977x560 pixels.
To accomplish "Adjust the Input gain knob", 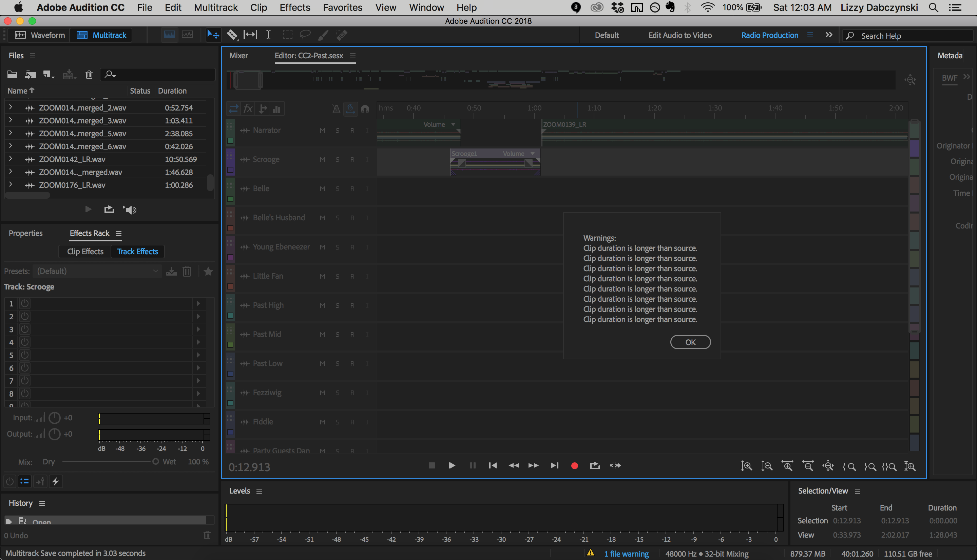I will point(54,418).
